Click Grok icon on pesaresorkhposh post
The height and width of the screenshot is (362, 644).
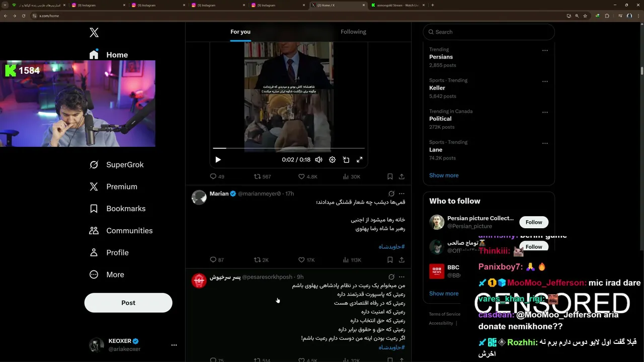click(391, 277)
